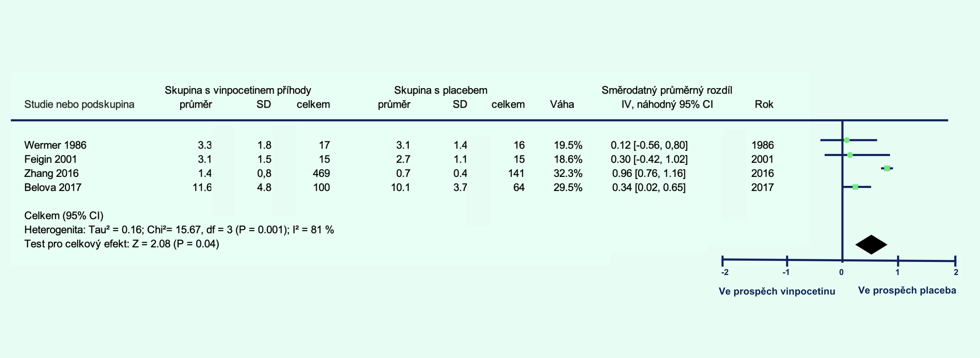Viewport: 980px width, 358px height.
Task: Click the "Skupina s vinpocetinem příhody" header
Action: coord(238,91)
